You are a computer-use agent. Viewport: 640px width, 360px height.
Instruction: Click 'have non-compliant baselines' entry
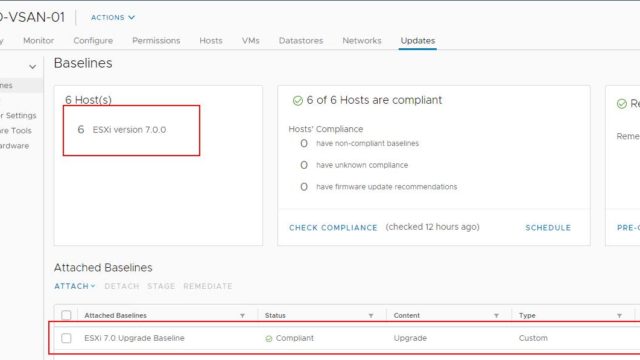click(367, 143)
